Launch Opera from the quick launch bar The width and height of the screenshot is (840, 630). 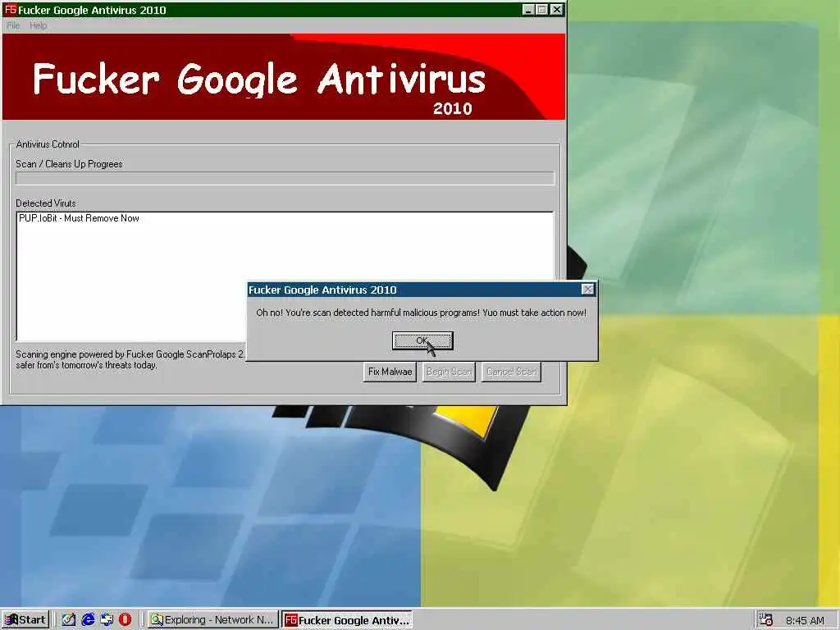point(125,620)
